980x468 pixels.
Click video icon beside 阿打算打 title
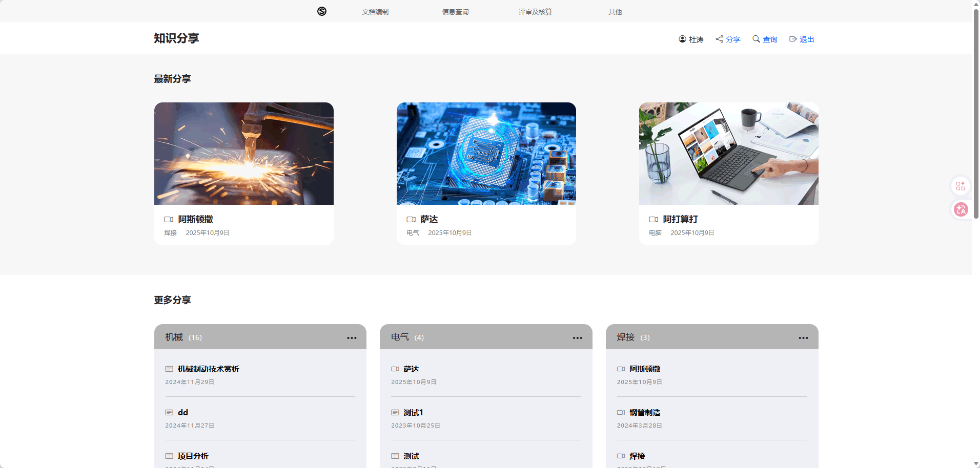[654, 219]
